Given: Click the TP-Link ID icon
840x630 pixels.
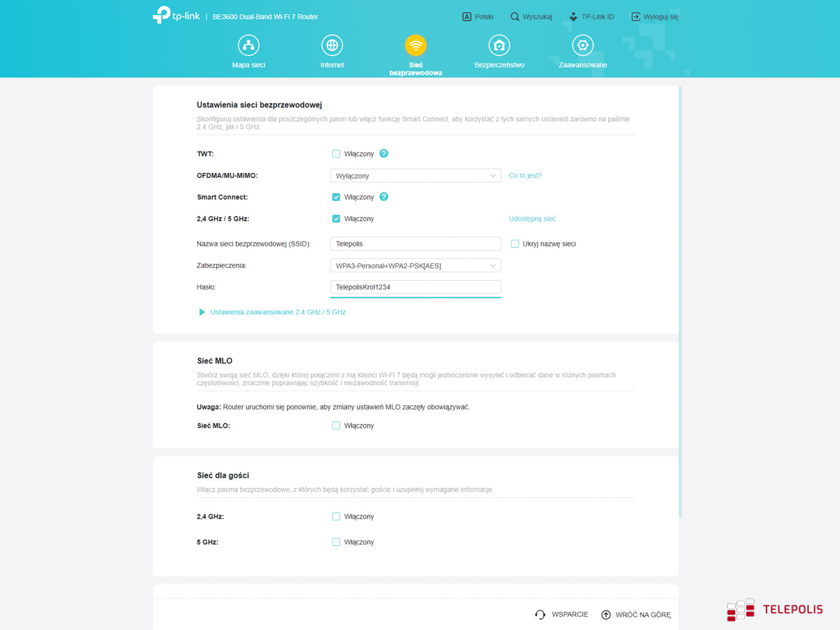Looking at the screenshot, I should [x=573, y=17].
